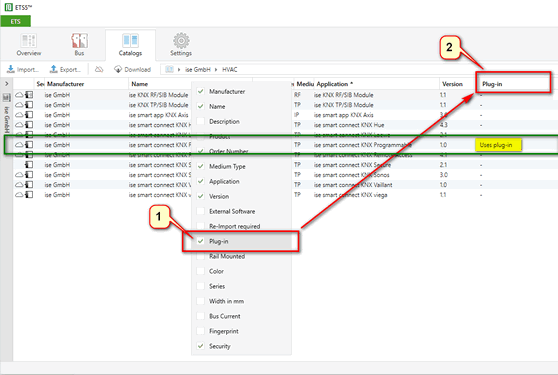Open the Settings tab

pos(181,45)
